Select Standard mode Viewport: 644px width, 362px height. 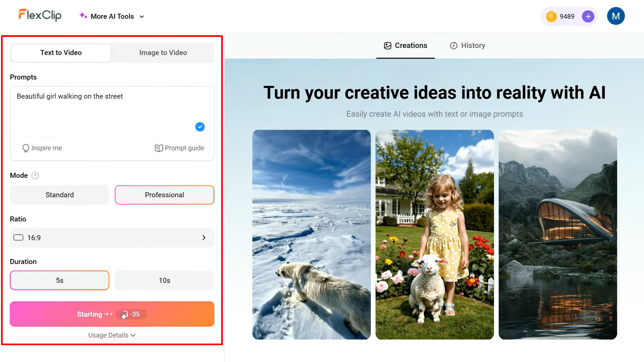(x=59, y=195)
